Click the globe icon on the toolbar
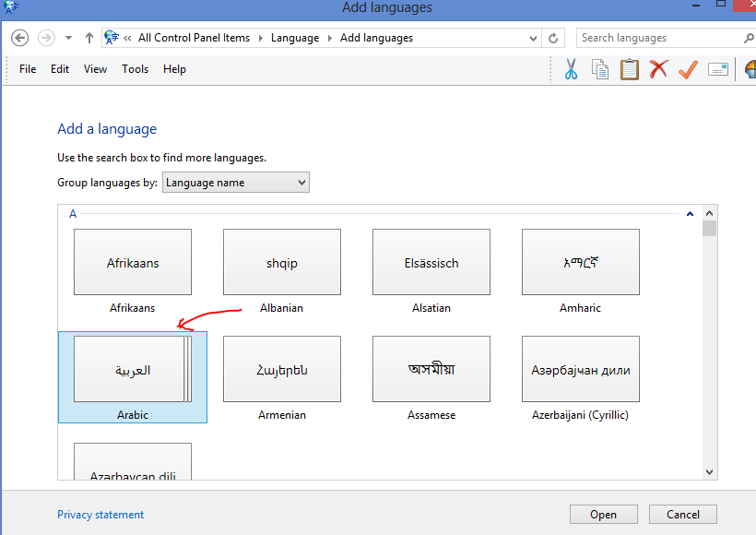 pos(749,68)
